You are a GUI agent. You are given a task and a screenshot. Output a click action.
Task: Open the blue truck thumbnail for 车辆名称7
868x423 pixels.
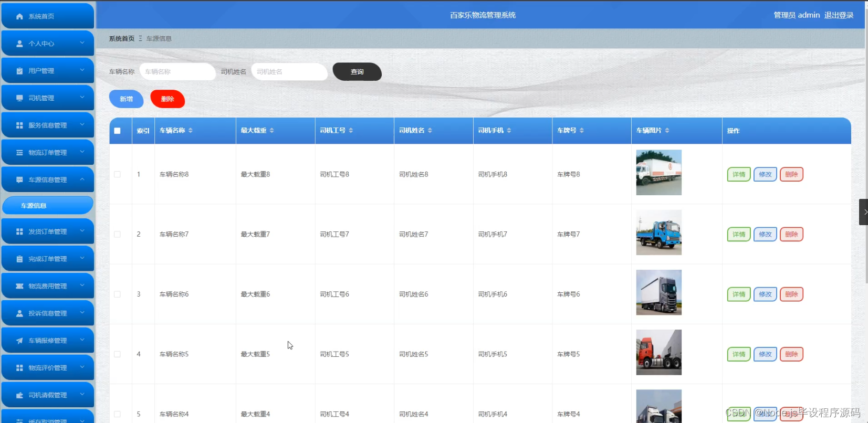(x=658, y=232)
